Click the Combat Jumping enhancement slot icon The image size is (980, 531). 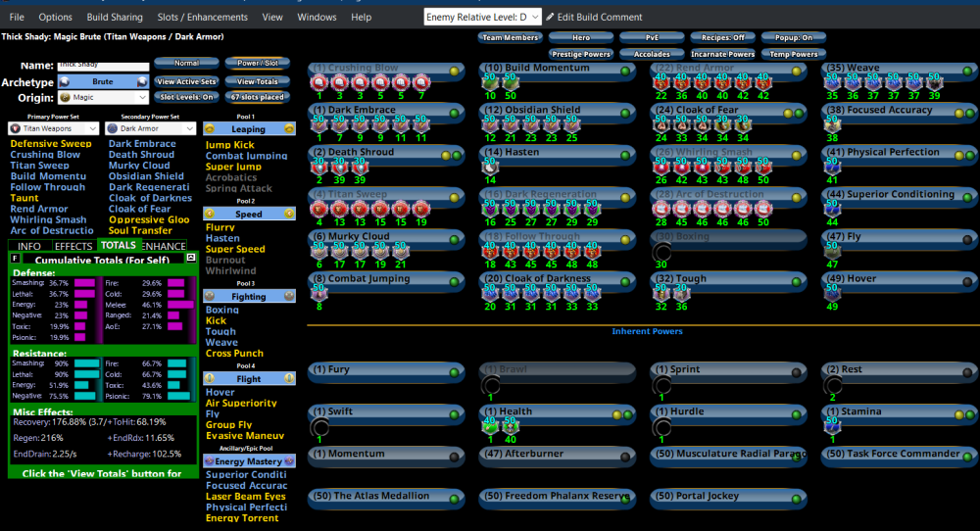click(319, 294)
